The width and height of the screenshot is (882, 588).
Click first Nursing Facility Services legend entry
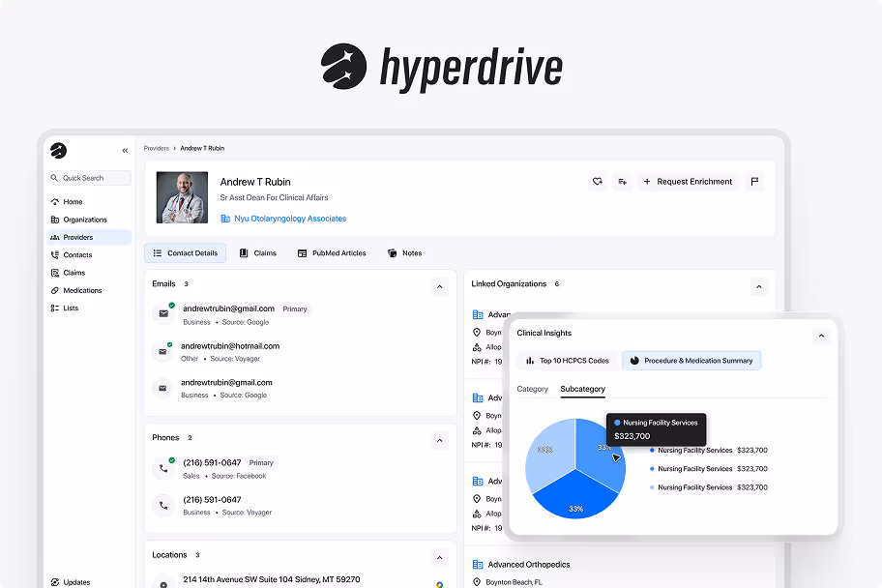(709, 450)
